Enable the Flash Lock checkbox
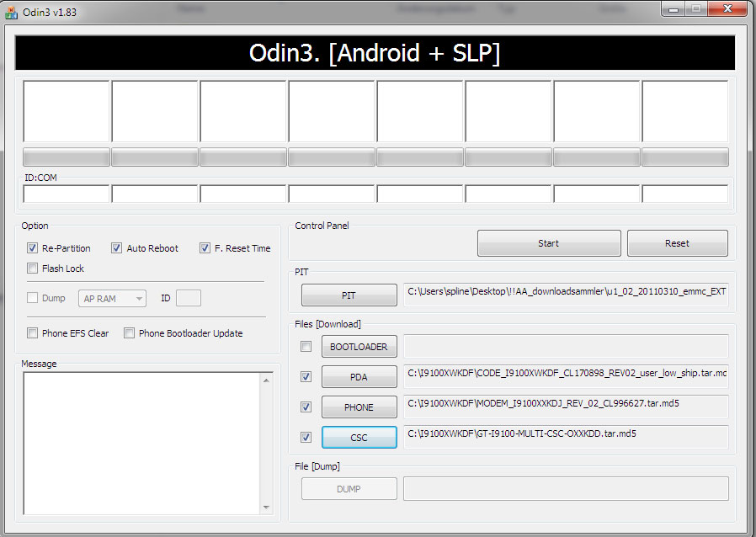 (33, 268)
